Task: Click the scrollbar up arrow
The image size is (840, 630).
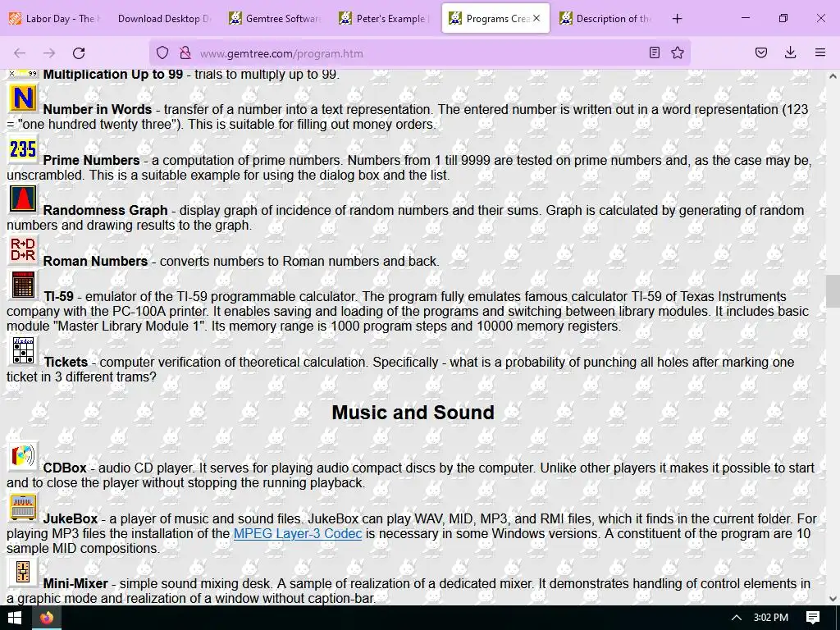Action: click(833, 76)
